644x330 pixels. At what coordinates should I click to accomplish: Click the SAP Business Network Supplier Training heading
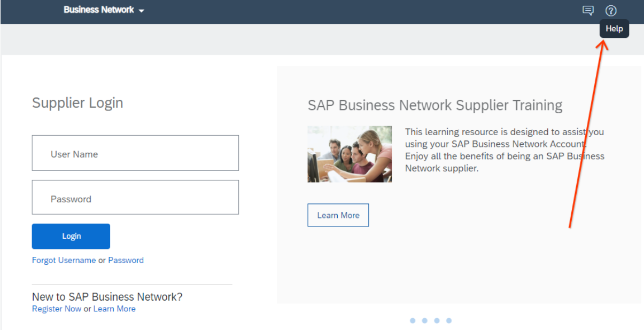(435, 105)
